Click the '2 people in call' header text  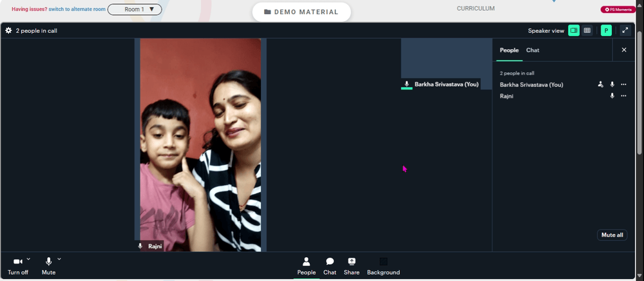[37, 30]
